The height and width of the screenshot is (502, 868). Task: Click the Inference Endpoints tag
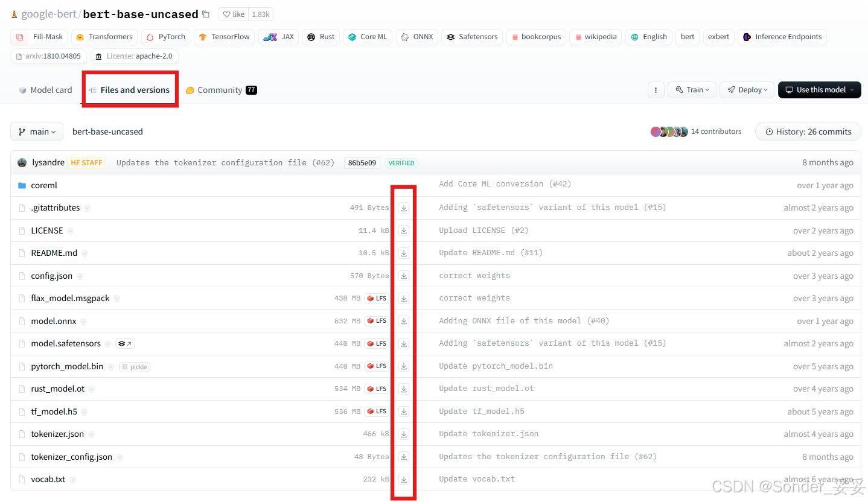(782, 37)
